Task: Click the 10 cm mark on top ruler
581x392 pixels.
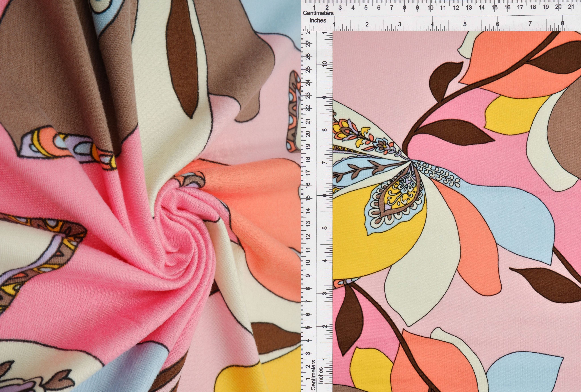Action: point(430,8)
